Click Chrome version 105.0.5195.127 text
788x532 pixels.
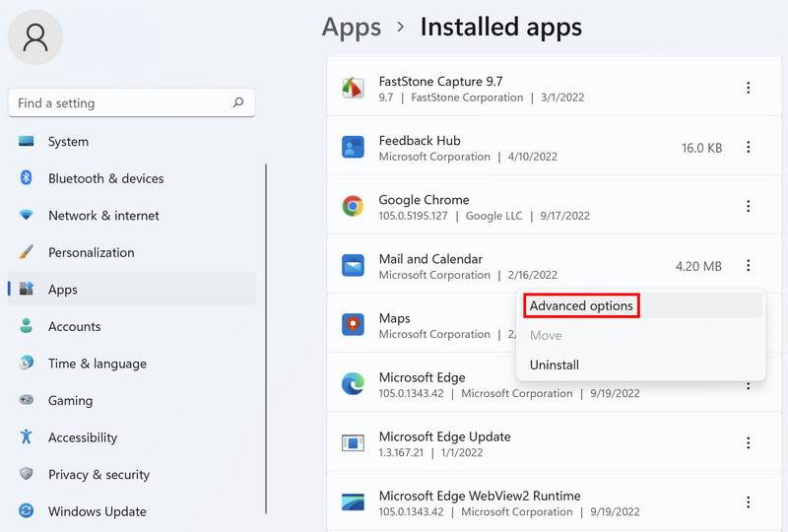point(413,216)
